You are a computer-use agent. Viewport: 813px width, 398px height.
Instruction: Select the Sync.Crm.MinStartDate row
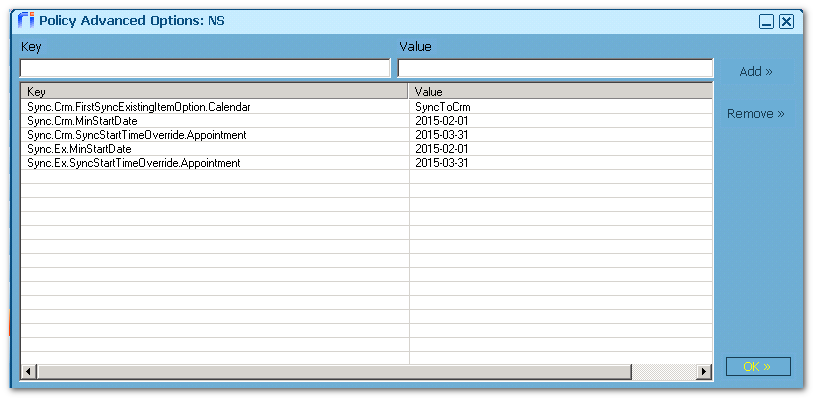pos(367,121)
